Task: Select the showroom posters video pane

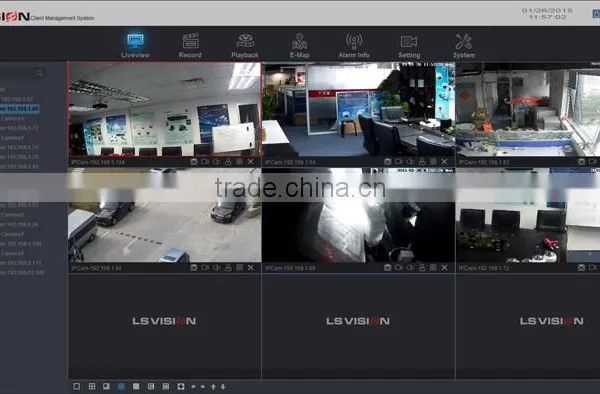Action: [165, 109]
